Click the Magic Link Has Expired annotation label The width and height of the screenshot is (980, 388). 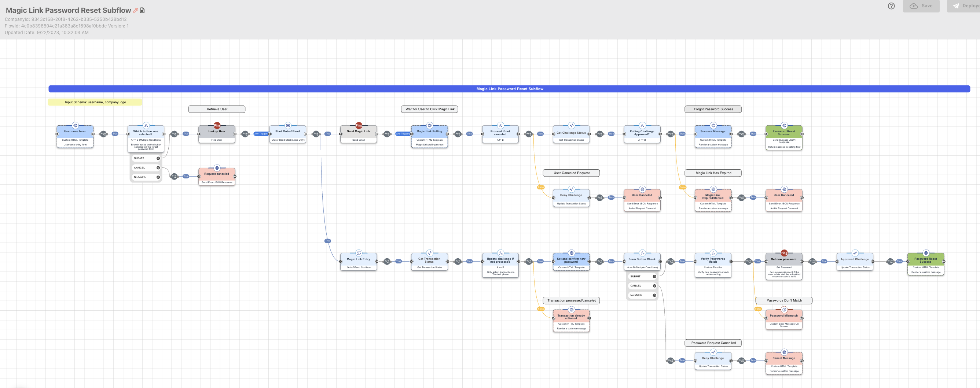pos(713,173)
